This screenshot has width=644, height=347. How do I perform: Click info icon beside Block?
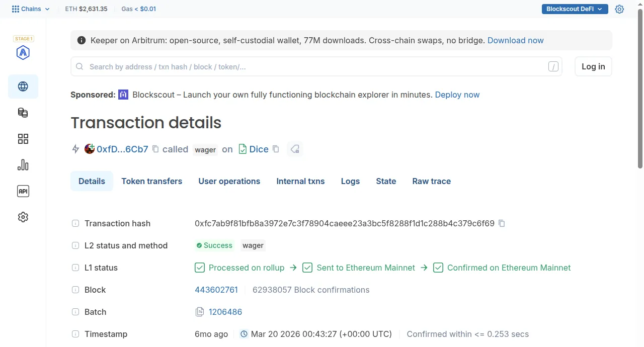click(x=75, y=290)
